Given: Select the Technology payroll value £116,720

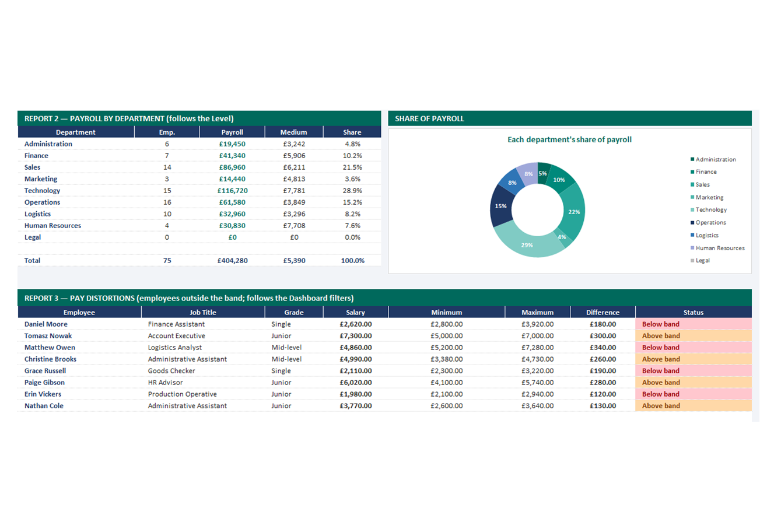Looking at the screenshot, I should click(232, 191).
